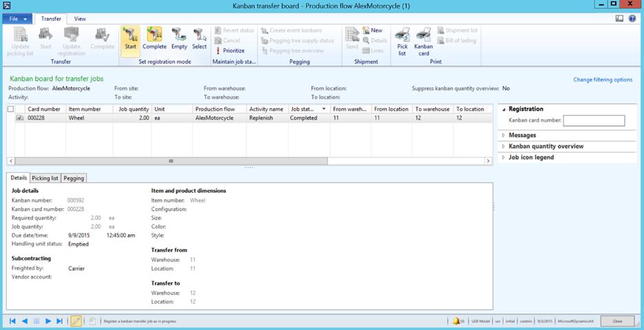The width and height of the screenshot is (644, 330).
Task: Uncheck the row checkbox for card 000228
Action: tap(19, 118)
